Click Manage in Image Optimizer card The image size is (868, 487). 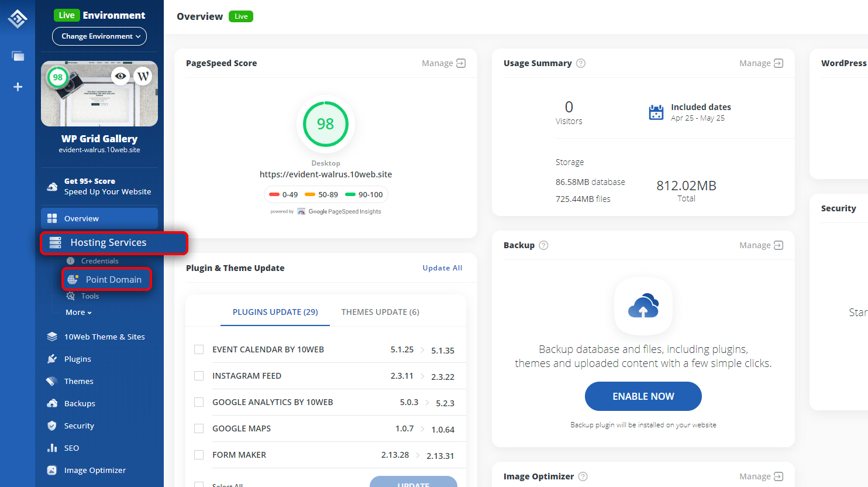[x=761, y=476]
